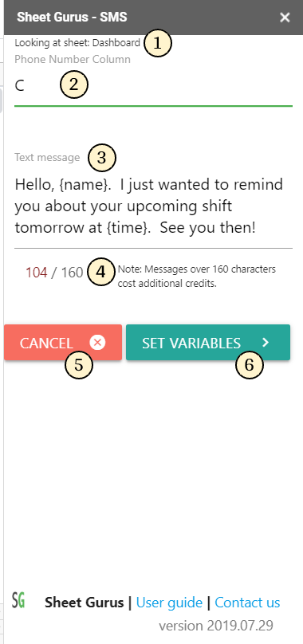Click the Sheet Gurus - SMS title

pyautogui.click(x=72, y=18)
